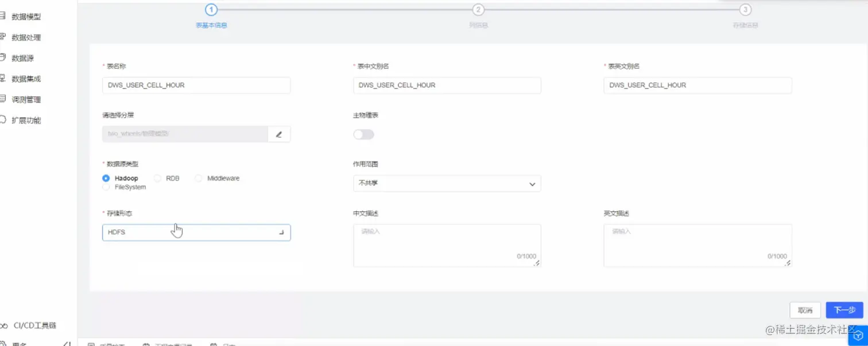Open the 存储形态 HDFS dropdown

pyautogui.click(x=196, y=232)
